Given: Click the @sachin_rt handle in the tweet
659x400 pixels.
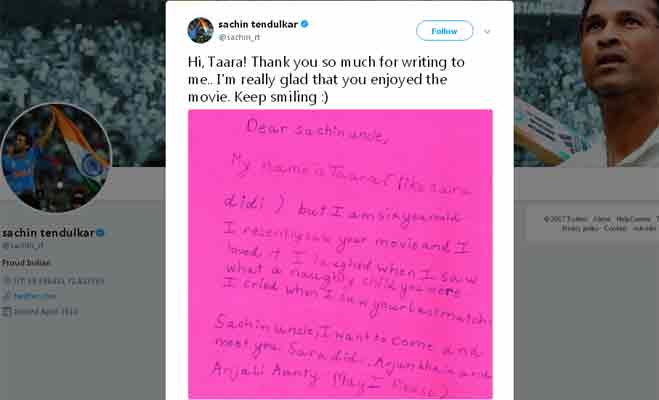Looking at the screenshot, I should [239, 37].
